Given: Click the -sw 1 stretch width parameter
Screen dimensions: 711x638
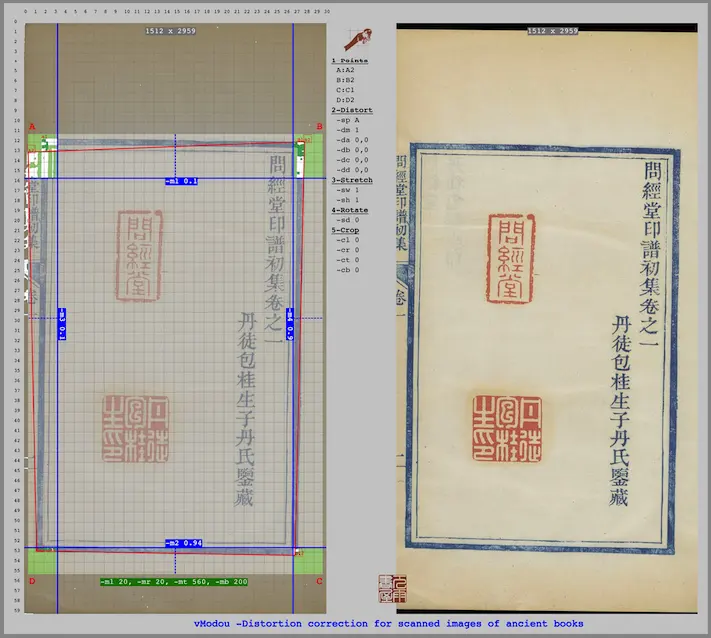Looking at the screenshot, I should pyautogui.click(x=348, y=190).
